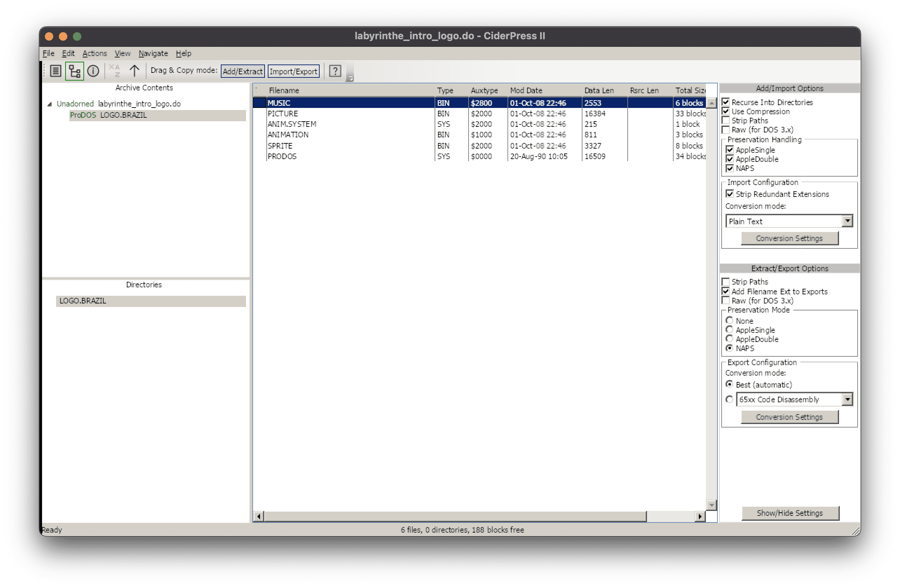Select LOGO.BRAZIL in Directories panel

(x=151, y=301)
